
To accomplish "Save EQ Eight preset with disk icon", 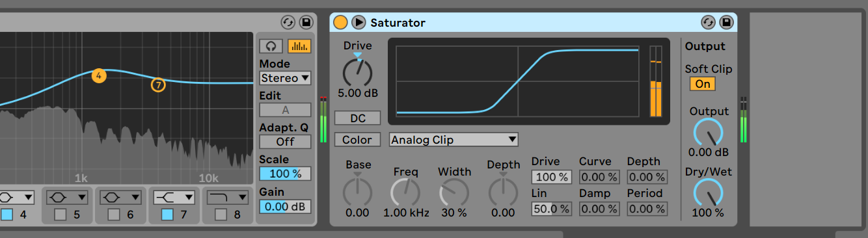I will pyautogui.click(x=306, y=22).
